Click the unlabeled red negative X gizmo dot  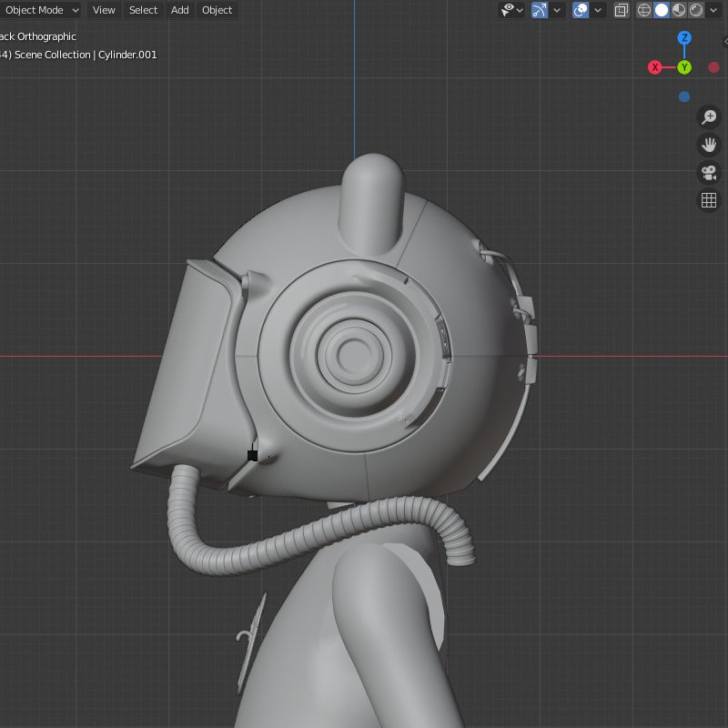713,67
